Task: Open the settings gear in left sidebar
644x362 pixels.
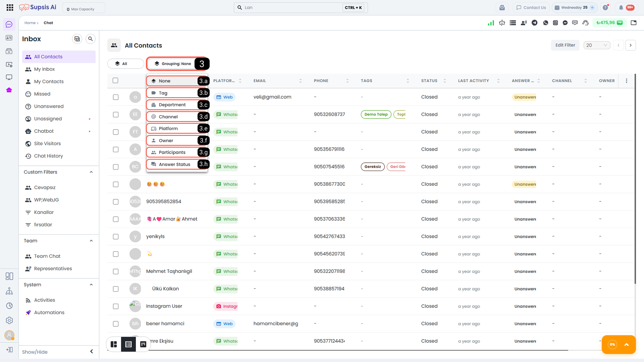Action: click(9, 320)
